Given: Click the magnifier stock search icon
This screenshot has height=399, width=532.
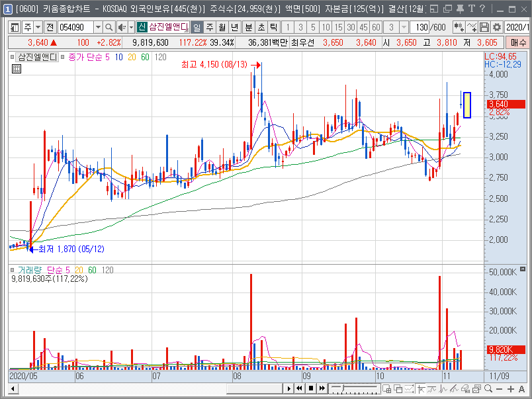Looking at the screenshot, I should (109, 27).
